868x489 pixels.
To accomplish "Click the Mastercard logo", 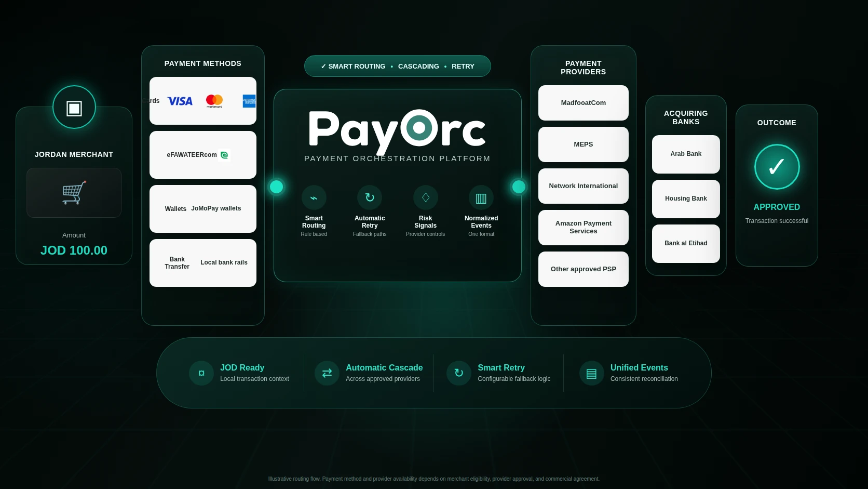I will pyautogui.click(x=214, y=101).
